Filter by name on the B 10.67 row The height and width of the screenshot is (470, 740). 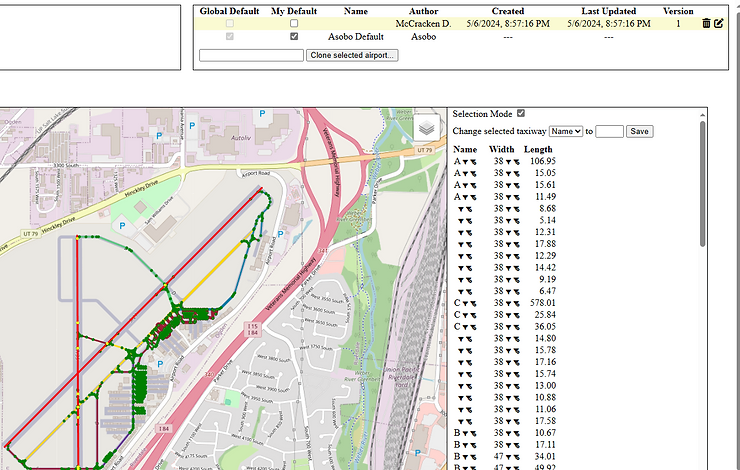click(x=465, y=433)
